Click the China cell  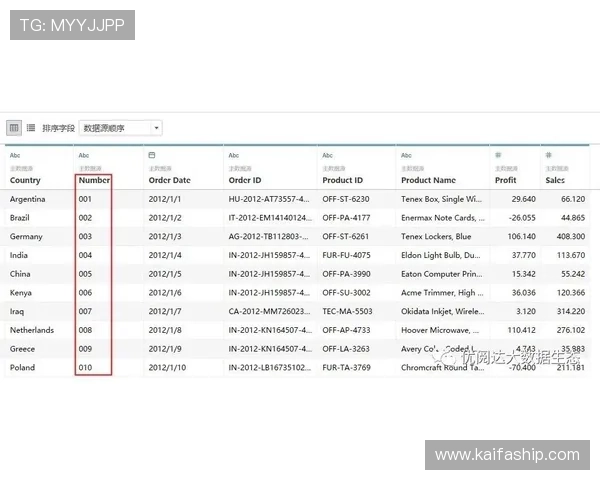pyautogui.click(x=20, y=274)
